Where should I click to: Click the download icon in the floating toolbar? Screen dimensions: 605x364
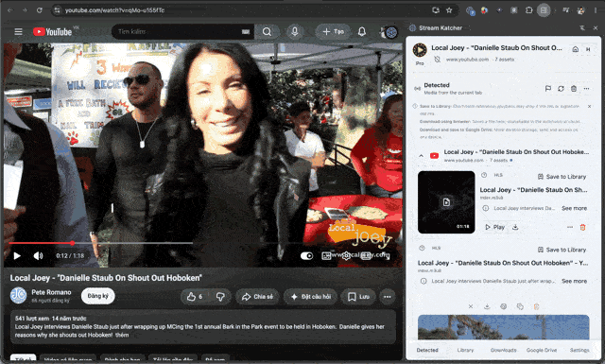click(487, 306)
